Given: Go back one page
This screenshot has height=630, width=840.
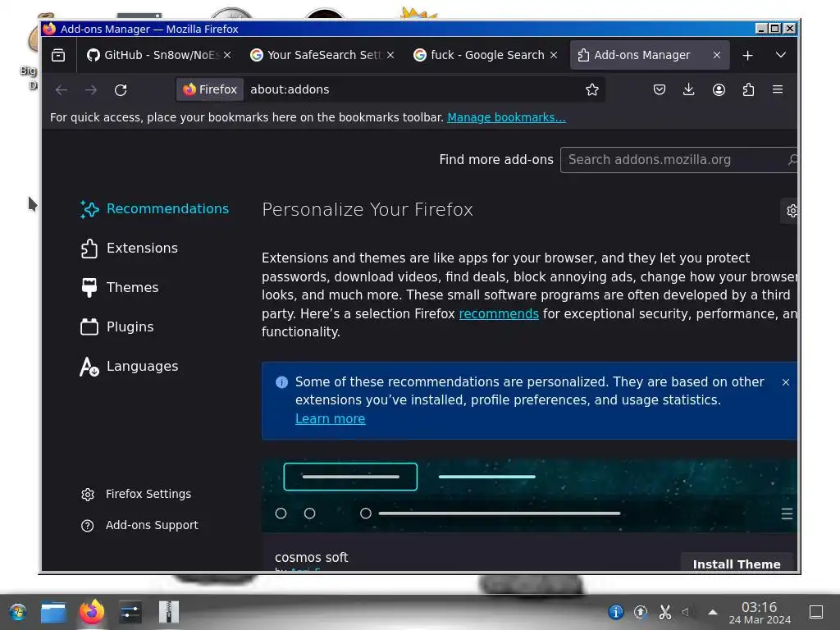Looking at the screenshot, I should pos(62,90).
